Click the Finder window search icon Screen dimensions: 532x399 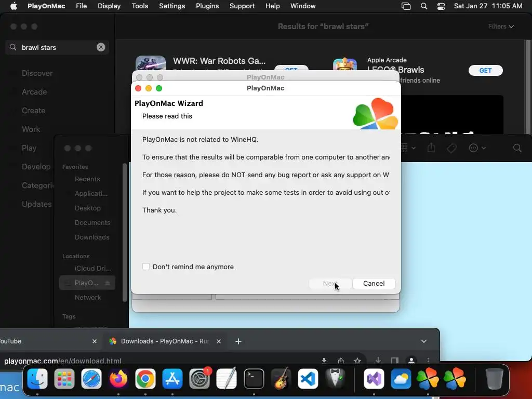click(x=517, y=148)
